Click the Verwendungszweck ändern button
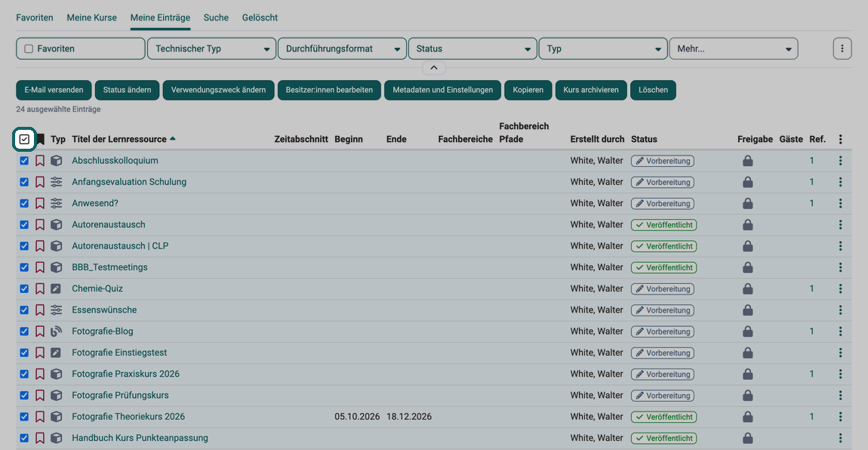868x450 pixels. [x=218, y=90]
